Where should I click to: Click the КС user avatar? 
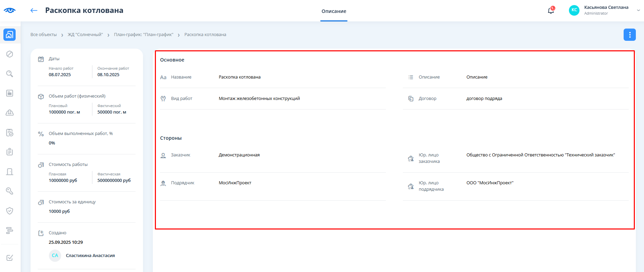[x=574, y=10]
